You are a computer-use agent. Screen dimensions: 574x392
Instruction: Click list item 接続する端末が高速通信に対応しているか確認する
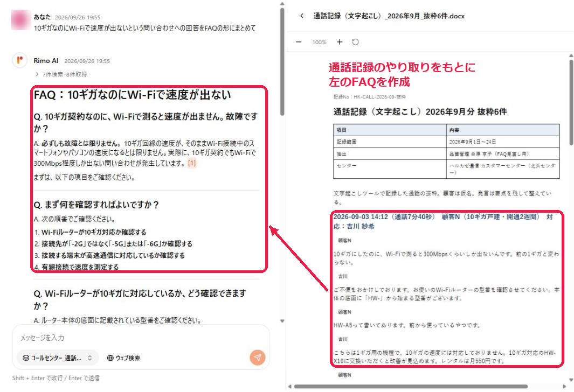coord(113,255)
